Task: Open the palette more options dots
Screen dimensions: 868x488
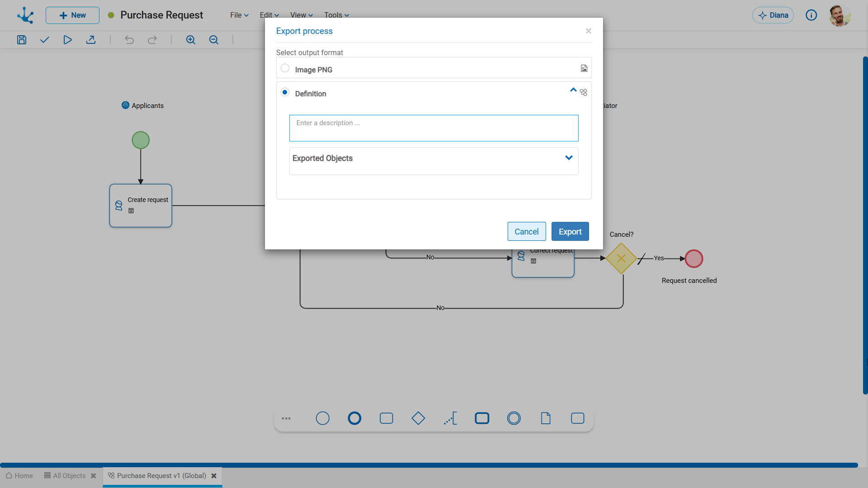Action: 286,418
